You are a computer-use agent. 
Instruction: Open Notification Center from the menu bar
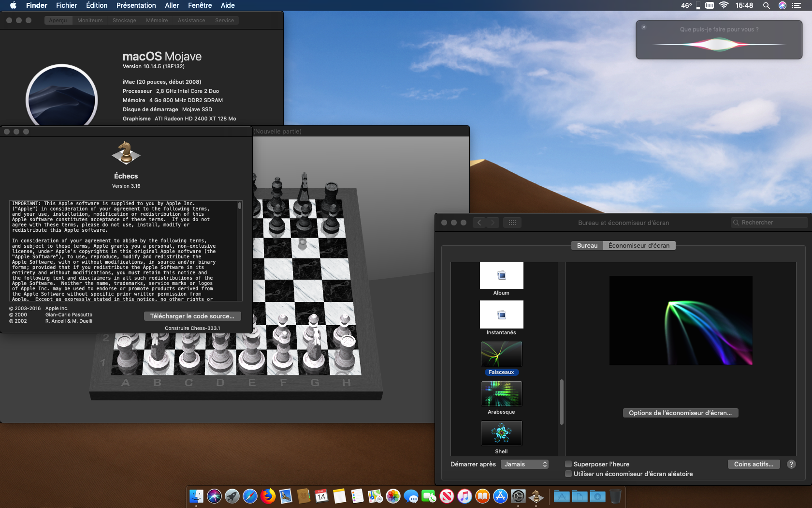[797, 5]
